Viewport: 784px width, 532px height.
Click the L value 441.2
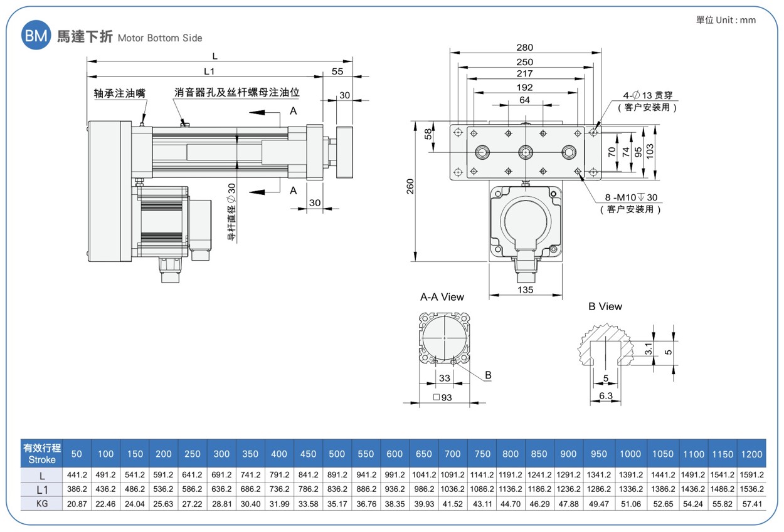click(77, 475)
